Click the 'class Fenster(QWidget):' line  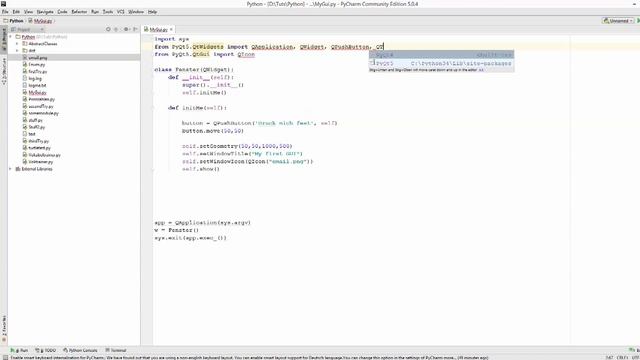(194, 69)
